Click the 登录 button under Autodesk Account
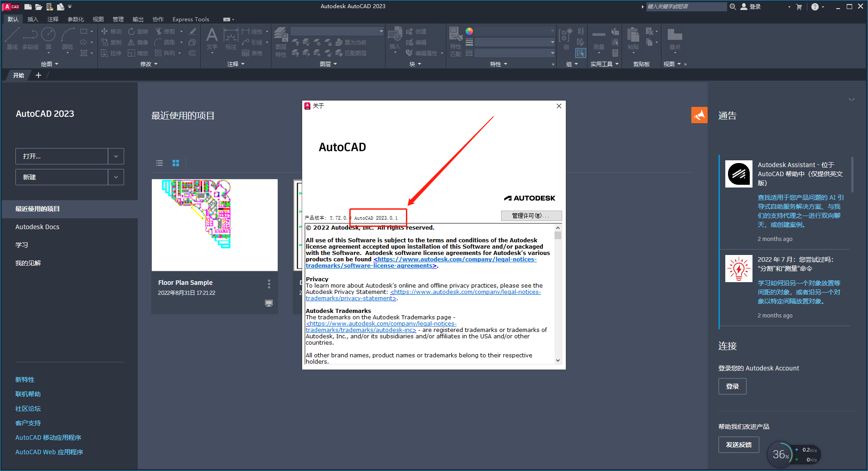Image resolution: width=868 pixels, height=471 pixels. 732,386
